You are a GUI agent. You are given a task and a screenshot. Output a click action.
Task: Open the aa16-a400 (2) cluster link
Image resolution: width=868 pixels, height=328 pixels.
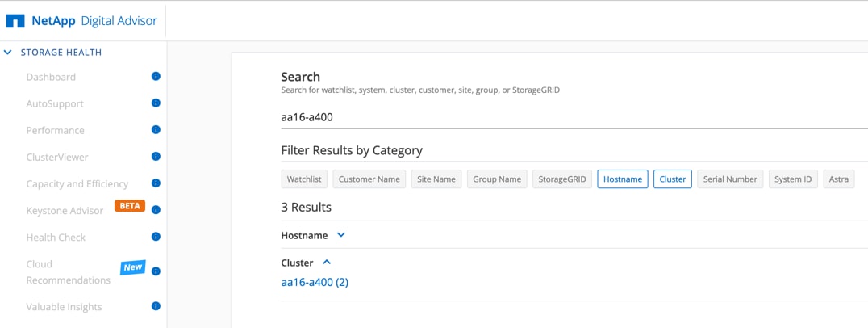click(x=315, y=282)
